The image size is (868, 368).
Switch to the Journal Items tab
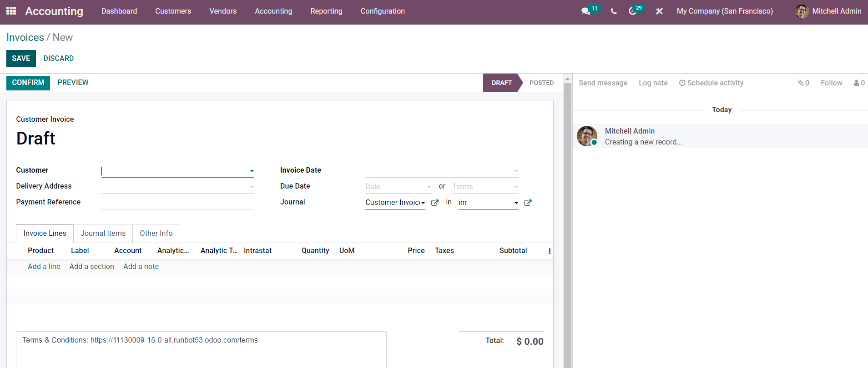coord(103,234)
